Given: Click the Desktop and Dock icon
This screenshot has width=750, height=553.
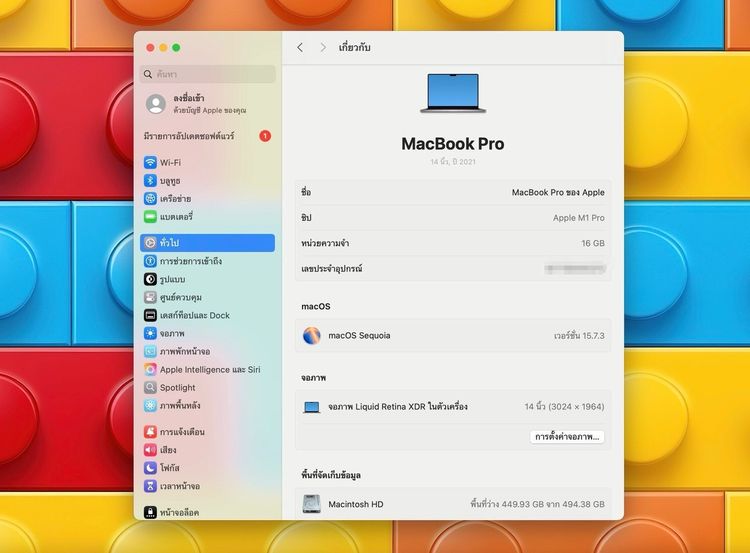Looking at the screenshot, I should coord(150,315).
